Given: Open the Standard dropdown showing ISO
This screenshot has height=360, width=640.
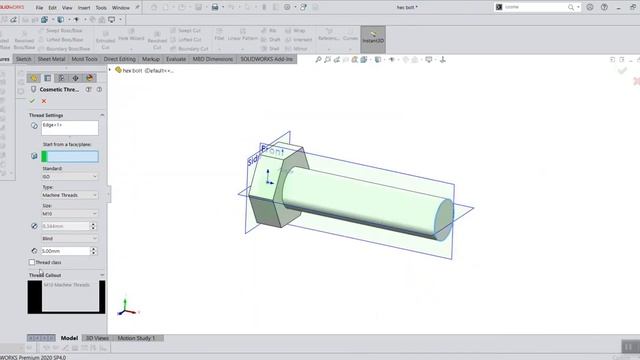Looking at the screenshot, I should click(x=70, y=177).
